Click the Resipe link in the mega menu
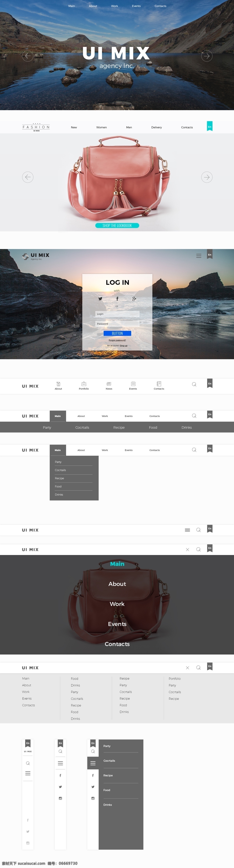Viewport: 234px width, 868px height. pos(124,678)
